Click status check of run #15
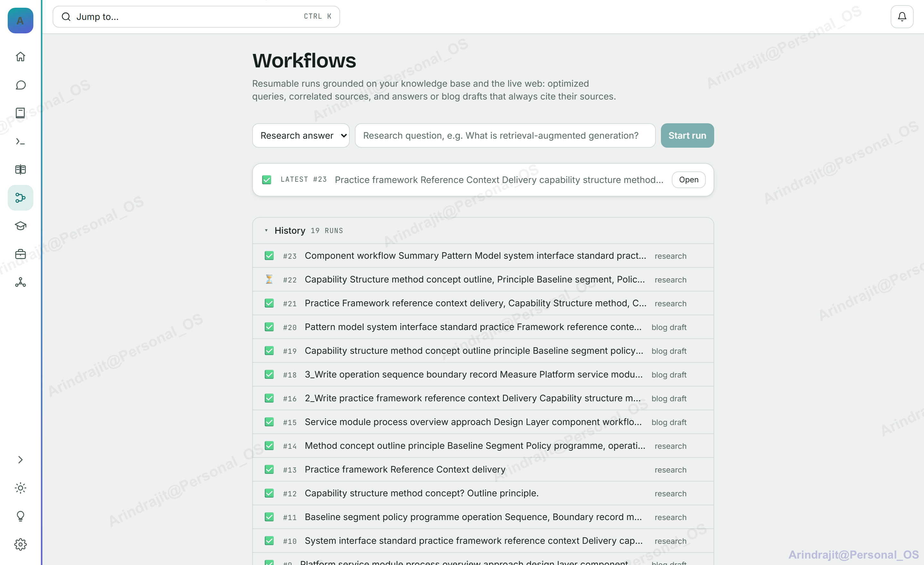The image size is (924, 565). [x=269, y=422]
